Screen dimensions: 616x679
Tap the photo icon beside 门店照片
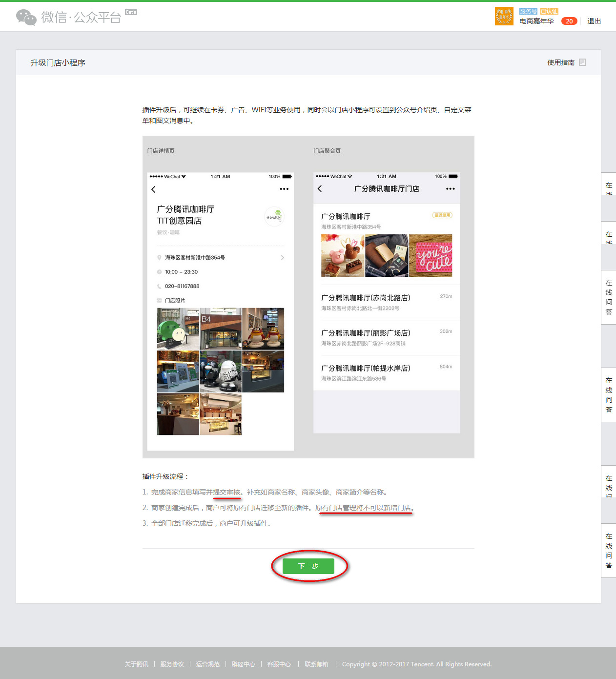(159, 301)
